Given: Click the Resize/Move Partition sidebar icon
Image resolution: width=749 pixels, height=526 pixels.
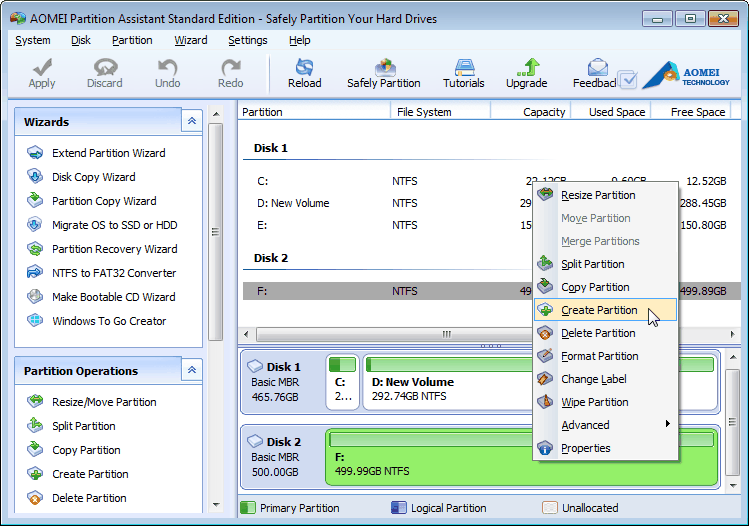Looking at the screenshot, I should [x=35, y=402].
